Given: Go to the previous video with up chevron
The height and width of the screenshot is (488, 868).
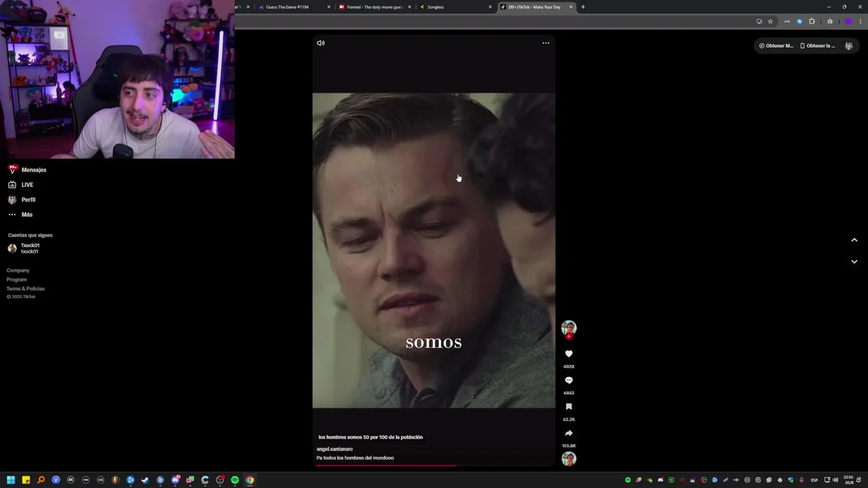Looking at the screenshot, I should point(854,240).
